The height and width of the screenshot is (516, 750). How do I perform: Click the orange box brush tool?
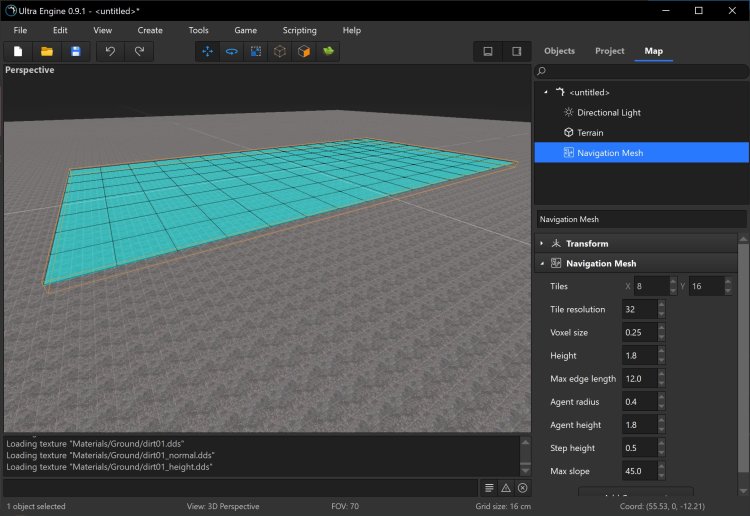coord(302,51)
